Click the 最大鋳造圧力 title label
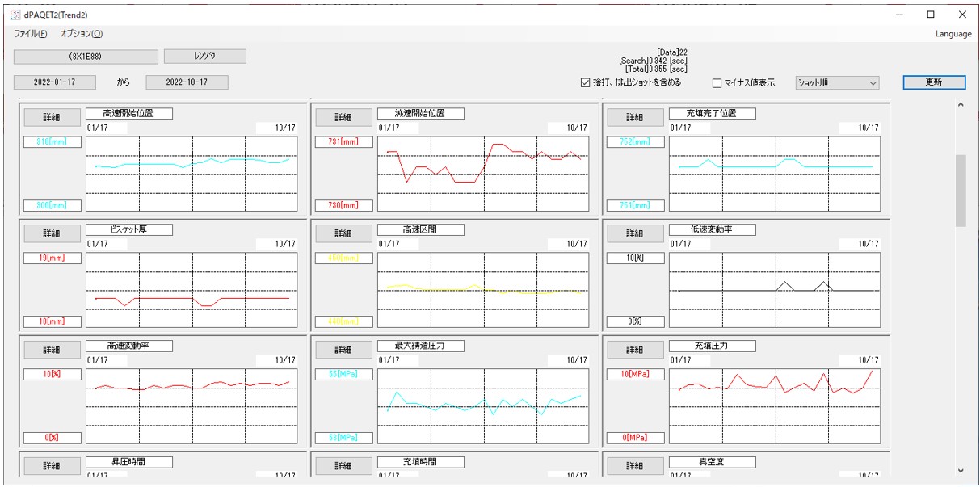The image size is (980, 487). 421,346
